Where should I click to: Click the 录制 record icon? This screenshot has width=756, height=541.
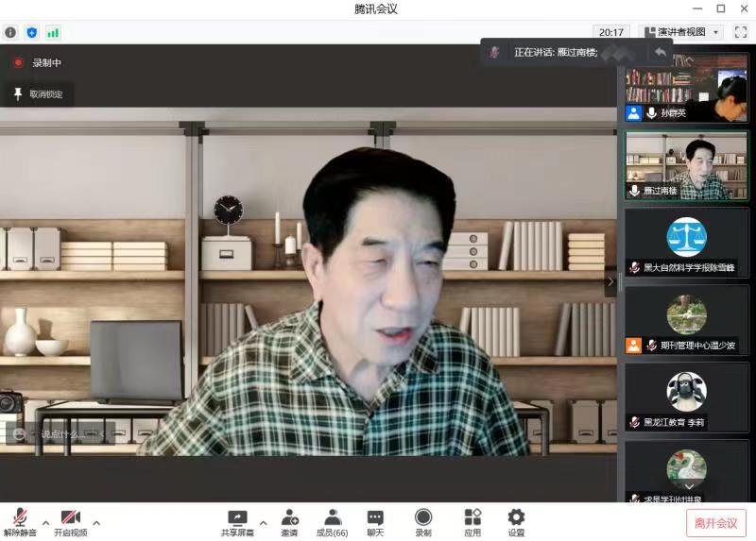423,520
